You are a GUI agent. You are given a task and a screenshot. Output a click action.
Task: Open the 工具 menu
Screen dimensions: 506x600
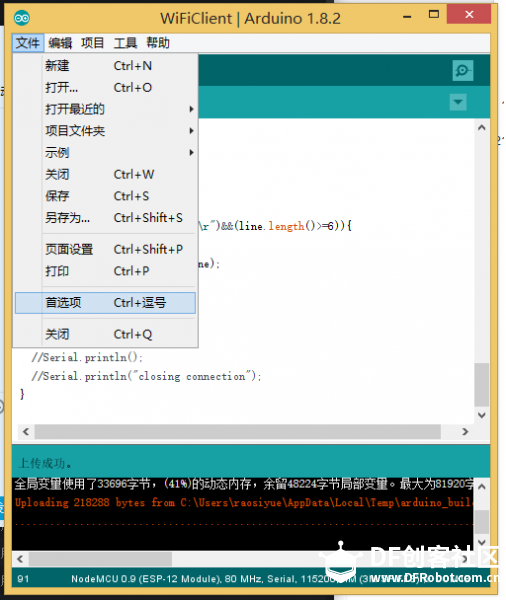point(125,43)
